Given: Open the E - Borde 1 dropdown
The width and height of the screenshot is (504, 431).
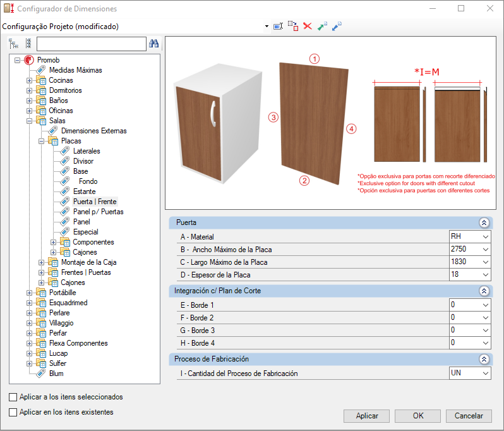Looking at the screenshot, I should 485,305.
